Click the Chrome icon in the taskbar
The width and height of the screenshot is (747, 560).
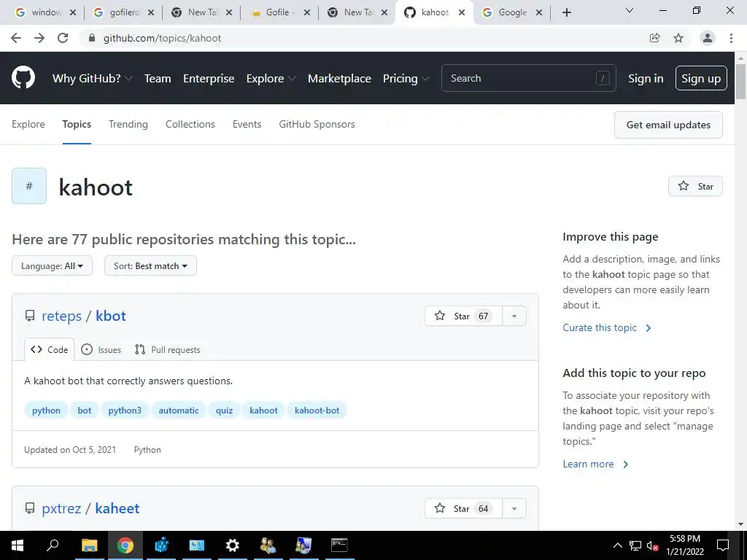pos(125,545)
